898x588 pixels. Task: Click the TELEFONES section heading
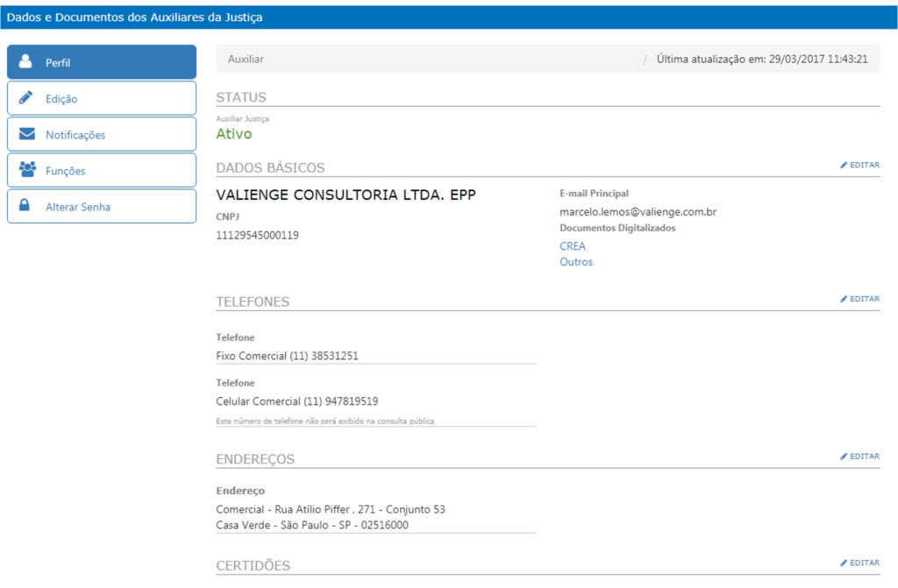[253, 301]
